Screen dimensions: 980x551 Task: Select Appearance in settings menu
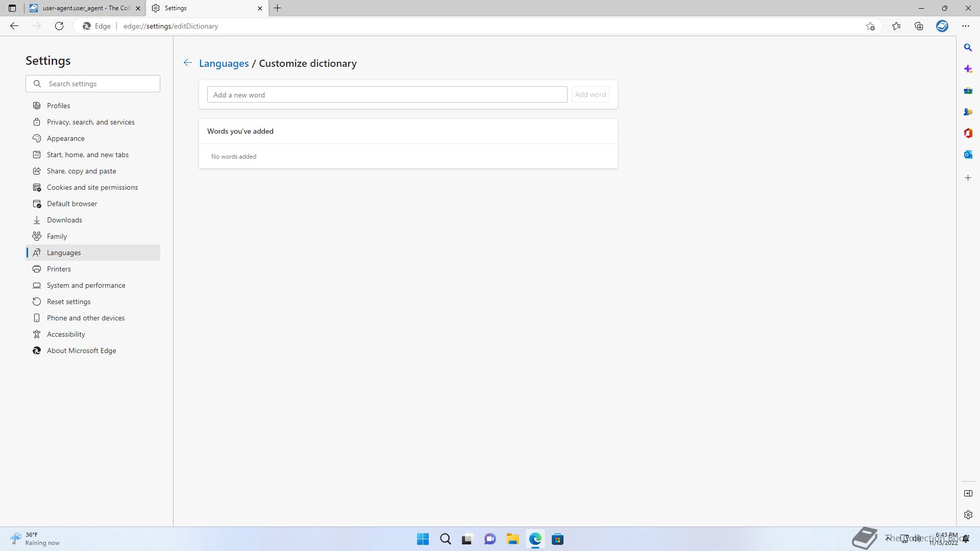(65, 138)
